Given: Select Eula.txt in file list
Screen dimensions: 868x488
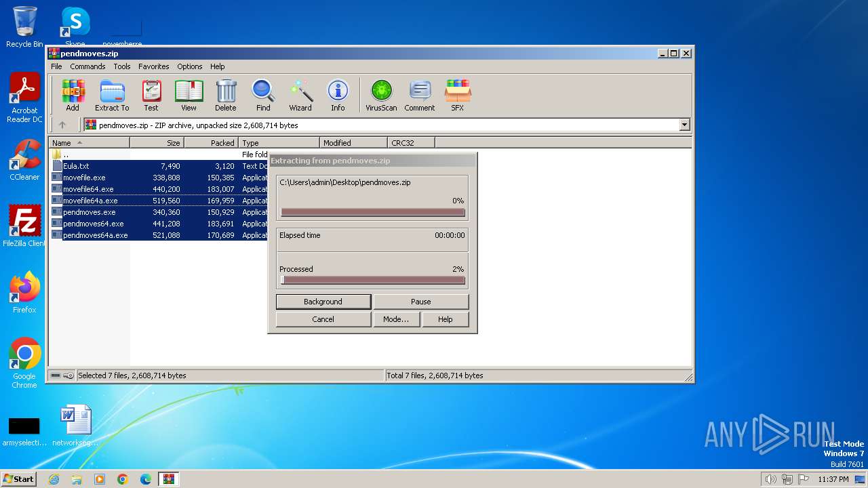Looking at the screenshot, I should pos(159,166).
